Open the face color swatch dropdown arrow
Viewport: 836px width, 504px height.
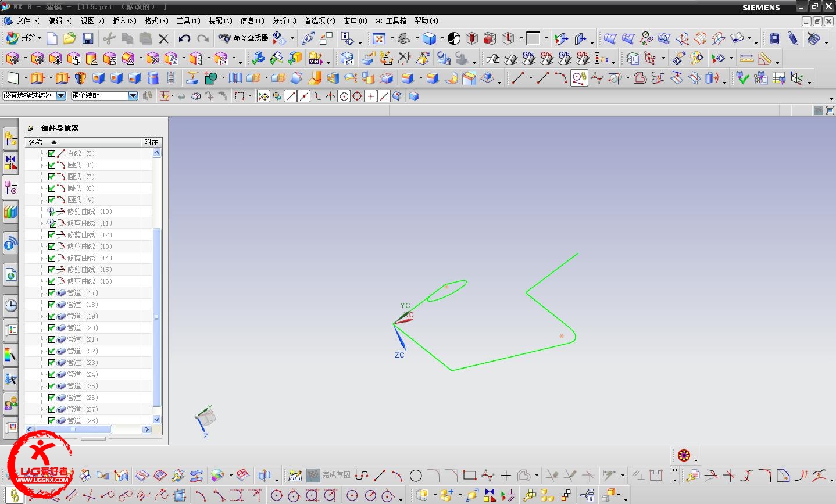546,39
